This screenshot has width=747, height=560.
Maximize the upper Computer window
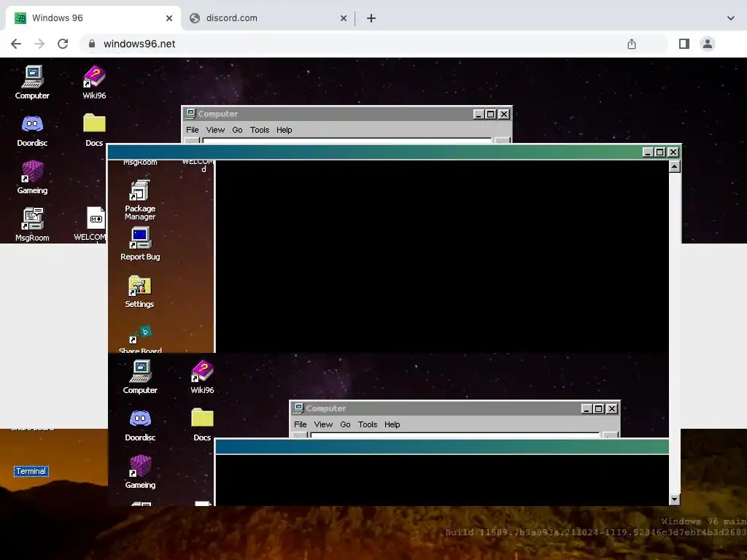(491, 114)
